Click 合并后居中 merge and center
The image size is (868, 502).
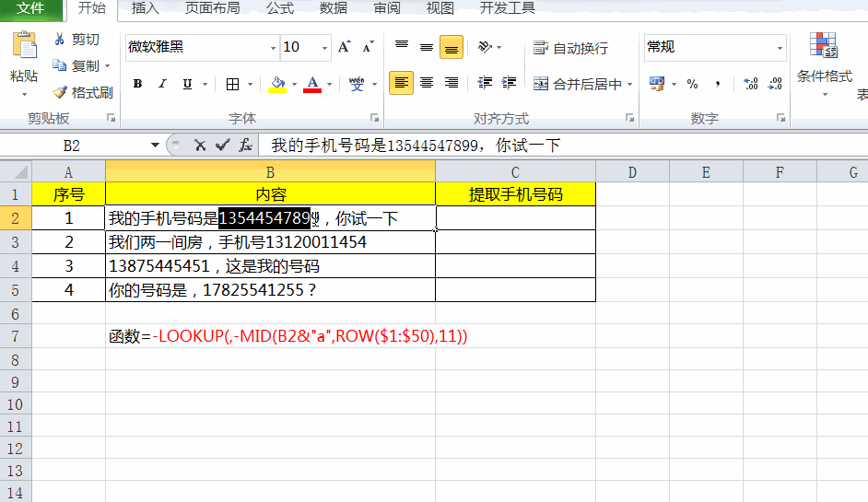tap(578, 84)
